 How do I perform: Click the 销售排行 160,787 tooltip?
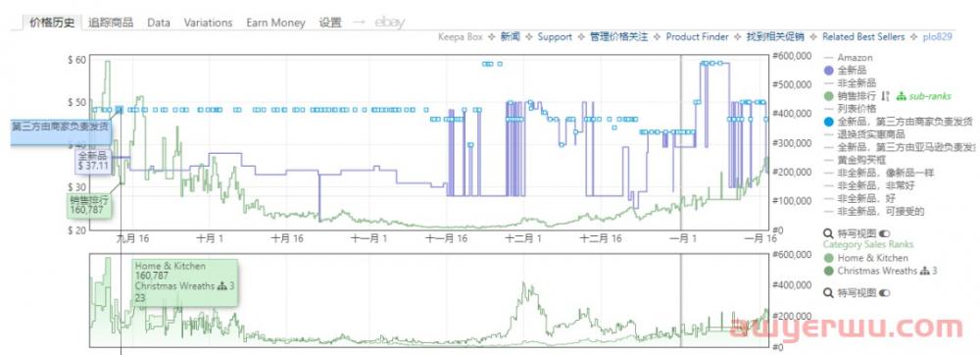[89, 206]
